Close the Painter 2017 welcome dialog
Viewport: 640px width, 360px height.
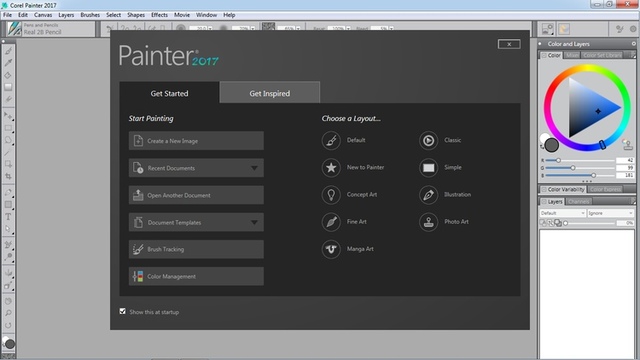point(509,44)
